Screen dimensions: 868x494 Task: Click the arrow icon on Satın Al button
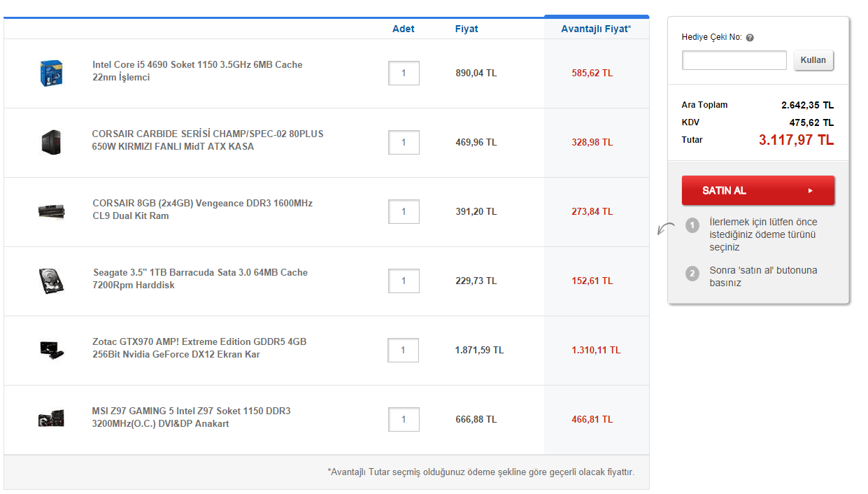810,190
